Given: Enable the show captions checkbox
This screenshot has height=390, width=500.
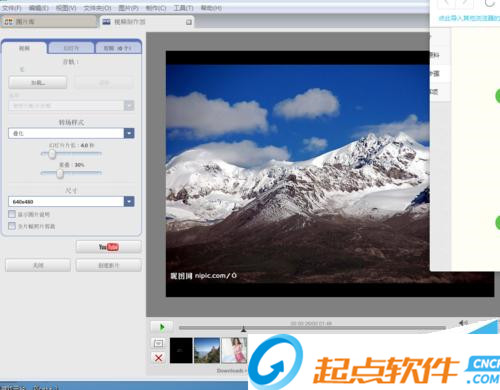Looking at the screenshot, I should [x=12, y=214].
